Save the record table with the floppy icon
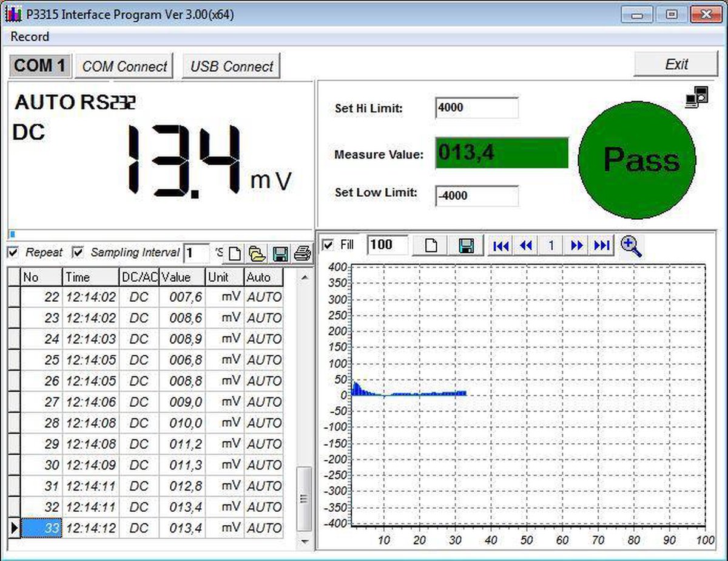This screenshot has width=728, height=561. (280, 254)
